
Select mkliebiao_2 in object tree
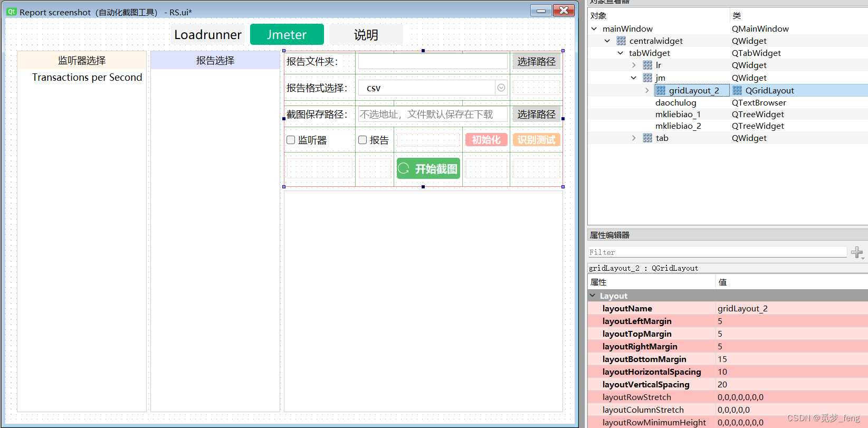[678, 126]
